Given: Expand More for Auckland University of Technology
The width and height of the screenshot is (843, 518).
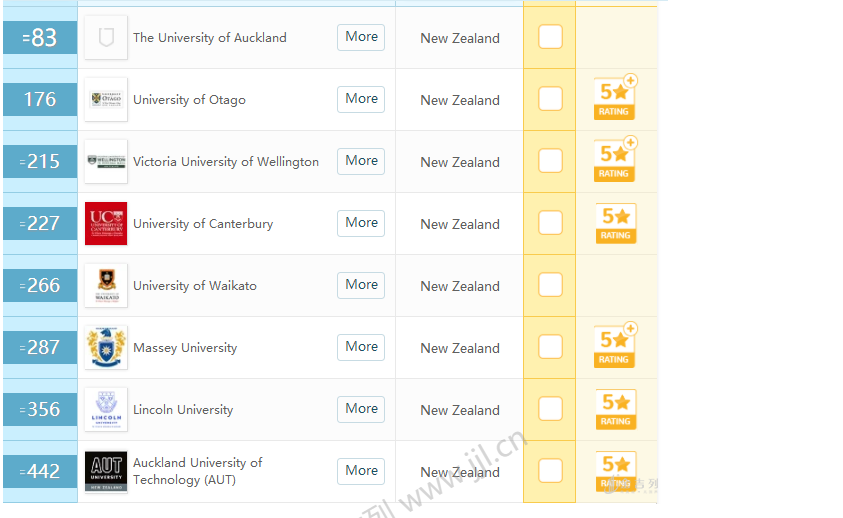Looking at the screenshot, I should tap(361, 471).
